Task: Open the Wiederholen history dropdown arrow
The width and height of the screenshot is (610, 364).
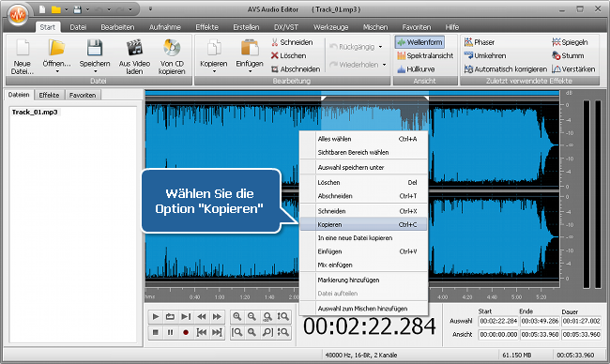Action: click(384, 65)
